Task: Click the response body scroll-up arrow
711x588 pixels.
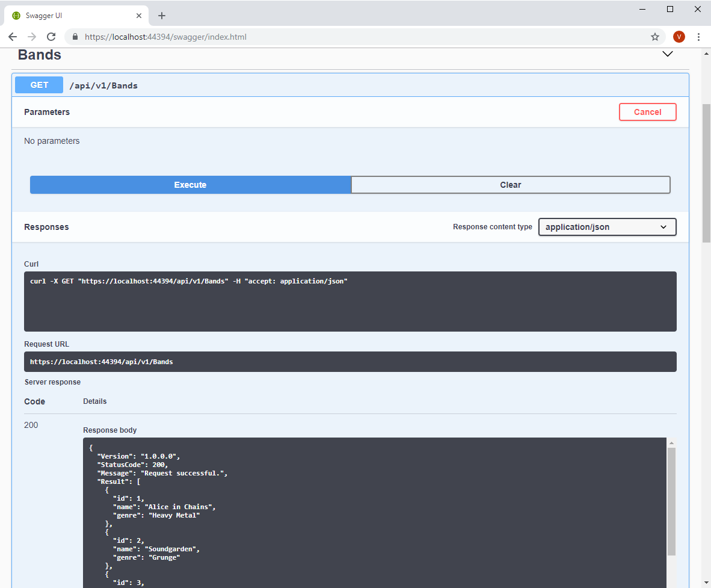Action: pos(671,442)
